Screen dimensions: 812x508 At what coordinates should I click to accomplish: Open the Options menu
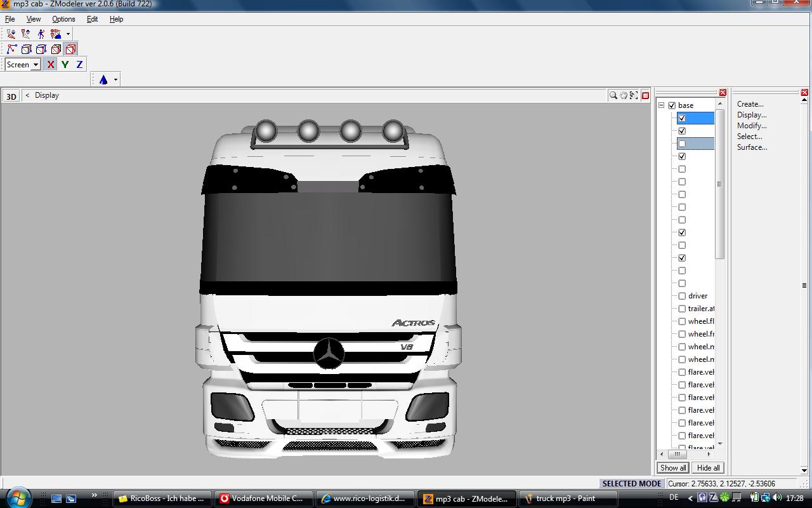pyautogui.click(x=63, y=19)
